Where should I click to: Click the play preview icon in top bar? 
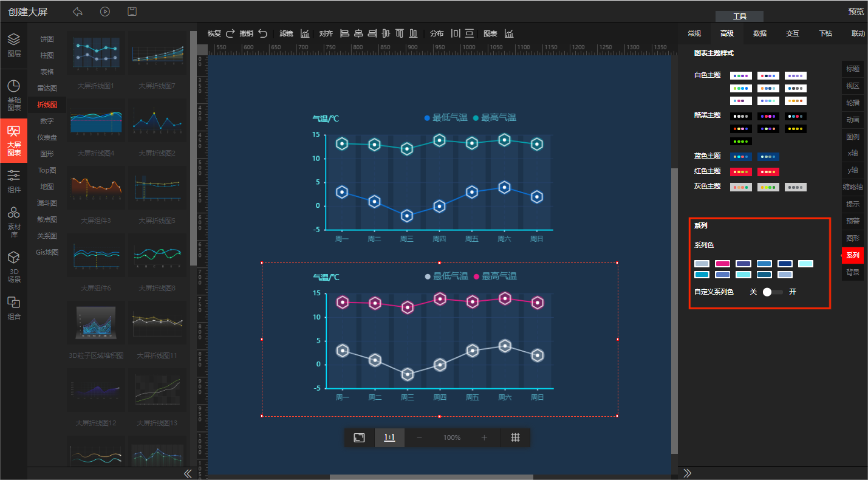pyautogui.click(x=105, y=12)
